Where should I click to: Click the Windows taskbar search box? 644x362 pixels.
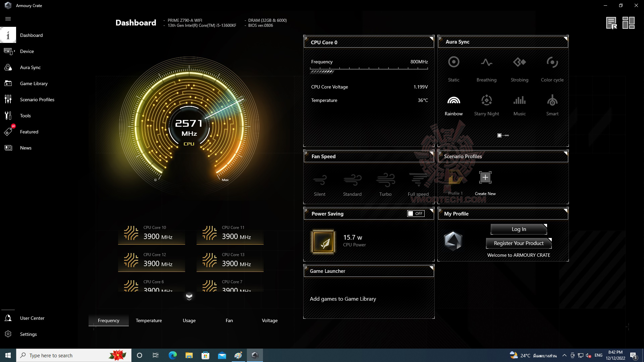point(67,355)
